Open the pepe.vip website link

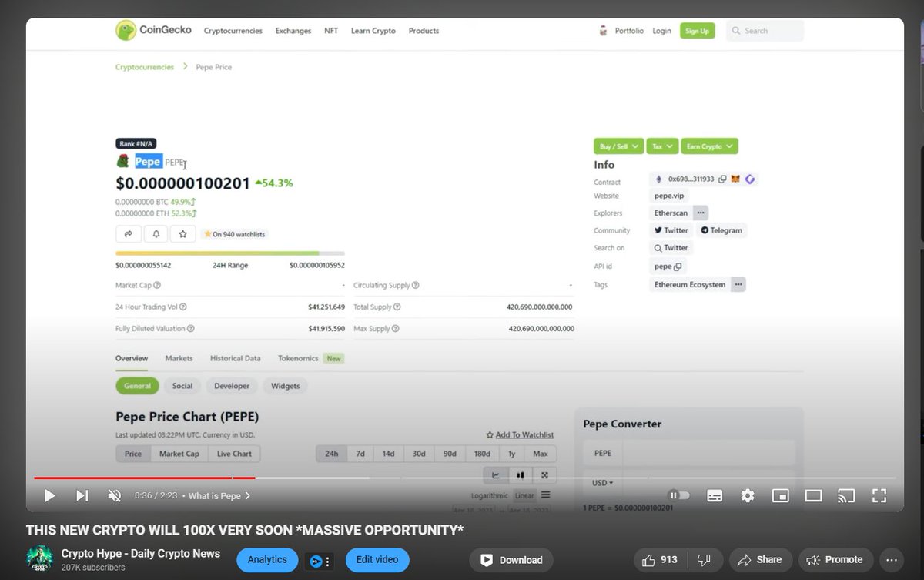(x=668, y=196)
